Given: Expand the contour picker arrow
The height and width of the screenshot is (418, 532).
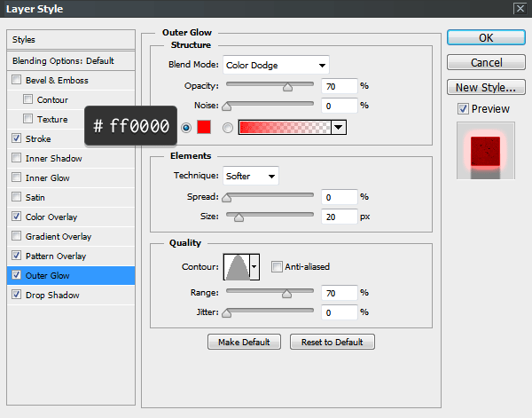Looking at the screenshot, I should (x=255, y=266).
